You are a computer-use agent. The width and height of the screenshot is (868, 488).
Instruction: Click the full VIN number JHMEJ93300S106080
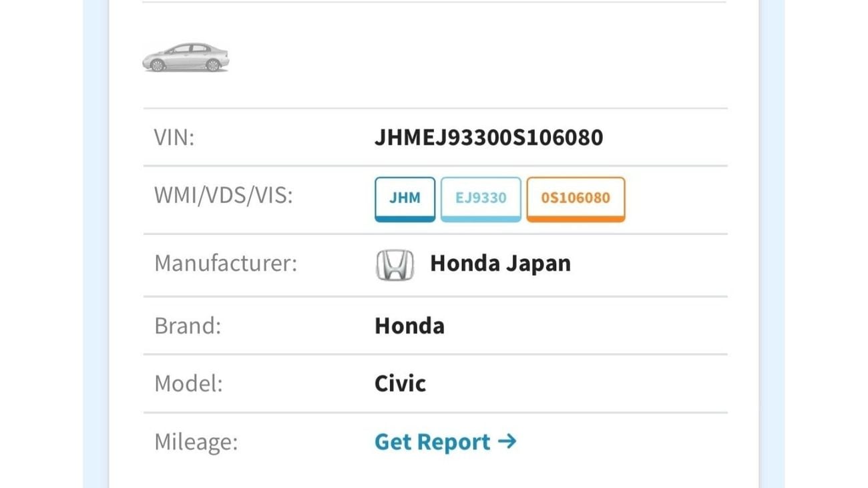pos(488,138)
